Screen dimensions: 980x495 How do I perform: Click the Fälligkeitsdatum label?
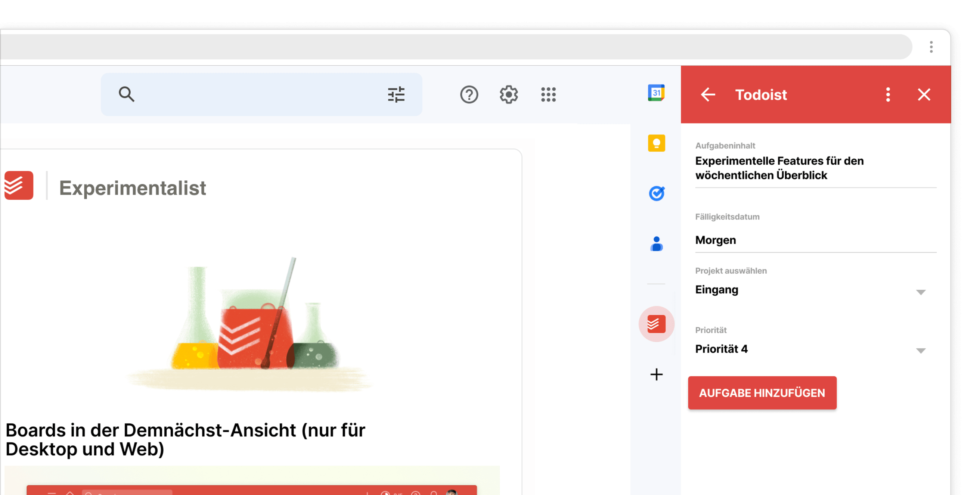[x=727, y=217]
